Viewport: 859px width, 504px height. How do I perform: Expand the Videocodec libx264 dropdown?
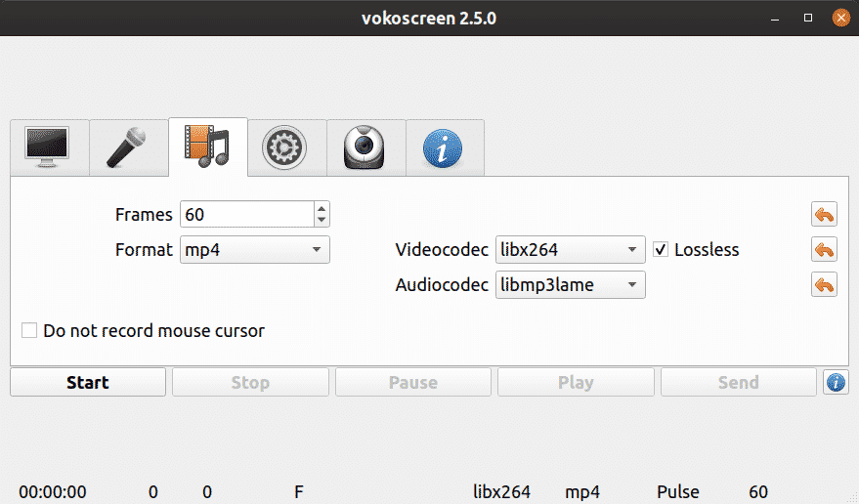point(571,250)
